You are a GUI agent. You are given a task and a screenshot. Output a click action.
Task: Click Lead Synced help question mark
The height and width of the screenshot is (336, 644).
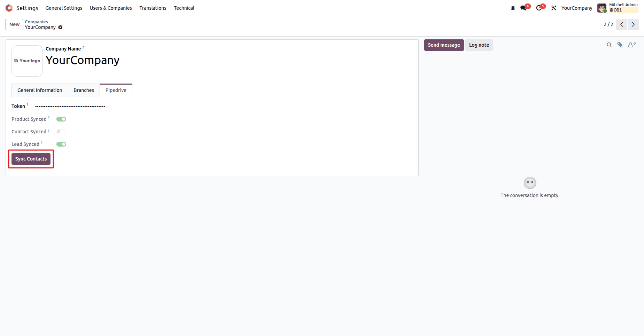coord(42,142)
